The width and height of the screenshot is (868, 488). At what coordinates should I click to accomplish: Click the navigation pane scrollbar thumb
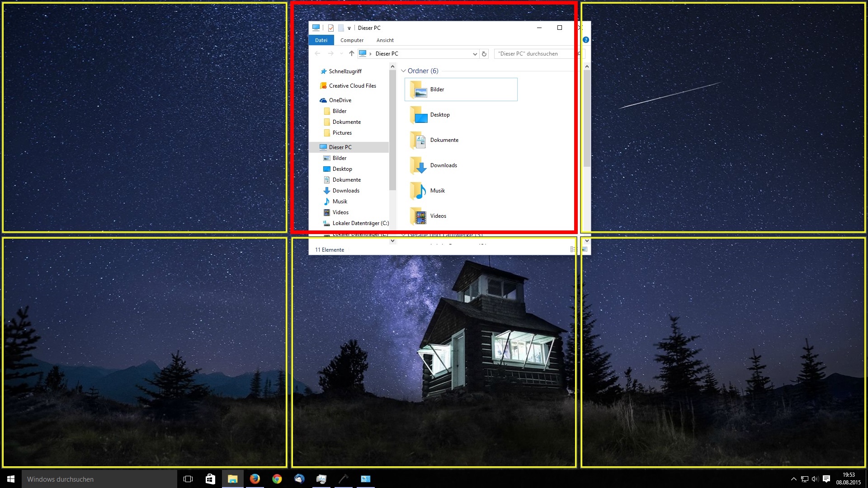click(x=392, y=131)
